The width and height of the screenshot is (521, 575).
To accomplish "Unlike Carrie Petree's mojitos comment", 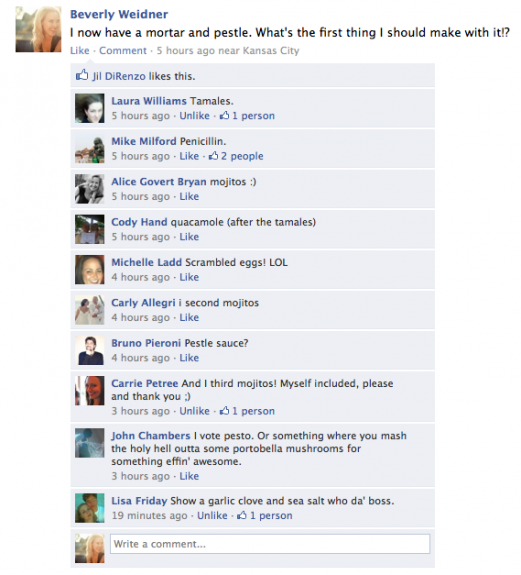I will coord(194,411).
